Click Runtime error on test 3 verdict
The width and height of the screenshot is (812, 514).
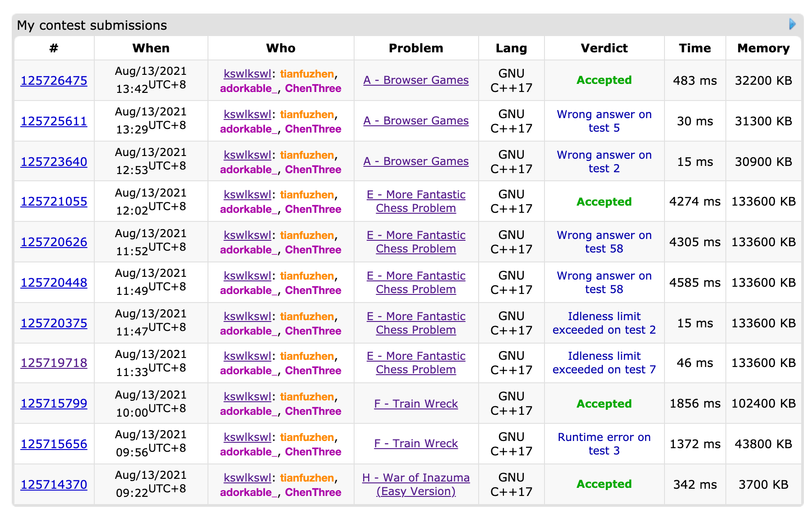(604, 444)
